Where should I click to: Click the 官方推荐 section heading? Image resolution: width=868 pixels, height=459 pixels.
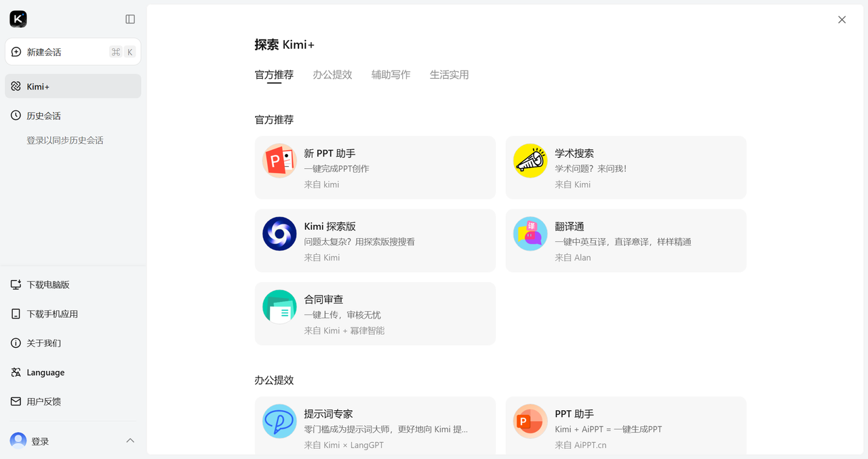(x=274, y=119)
